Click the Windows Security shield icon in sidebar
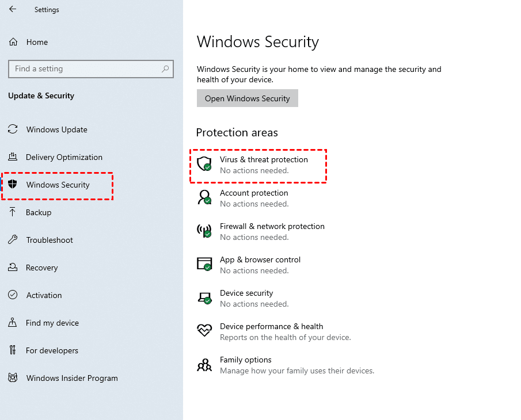Image resolution: width=521 pixels, height=420 pixels. coord(13,185)
